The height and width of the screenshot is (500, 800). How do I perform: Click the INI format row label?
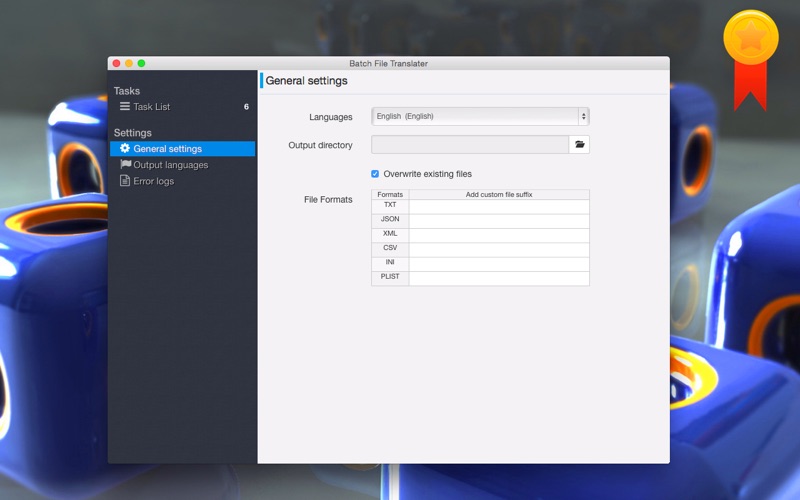point(390,262)
